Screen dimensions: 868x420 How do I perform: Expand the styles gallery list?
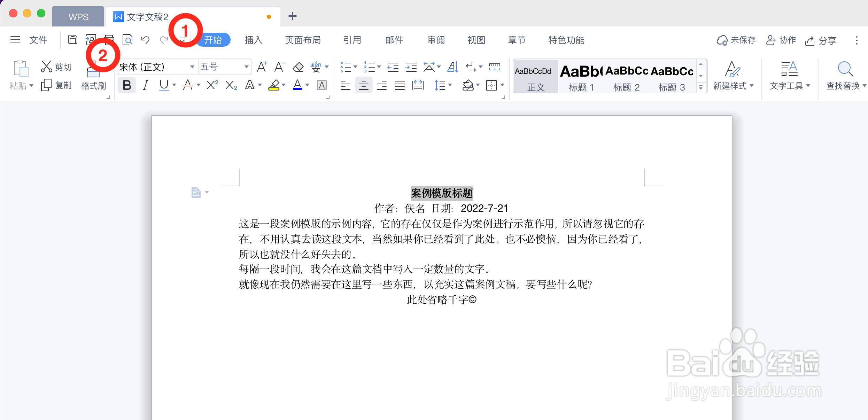click(x=701, y=87)
